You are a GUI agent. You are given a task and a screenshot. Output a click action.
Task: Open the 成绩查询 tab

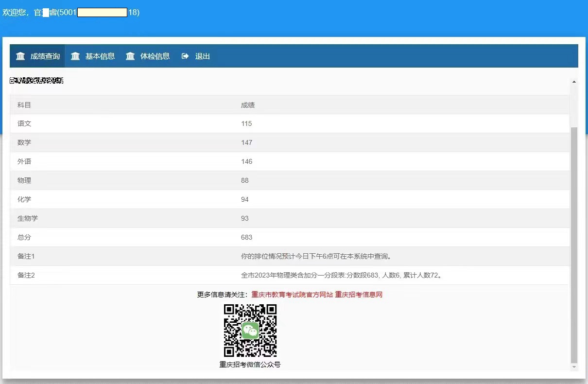coord(37,56)
